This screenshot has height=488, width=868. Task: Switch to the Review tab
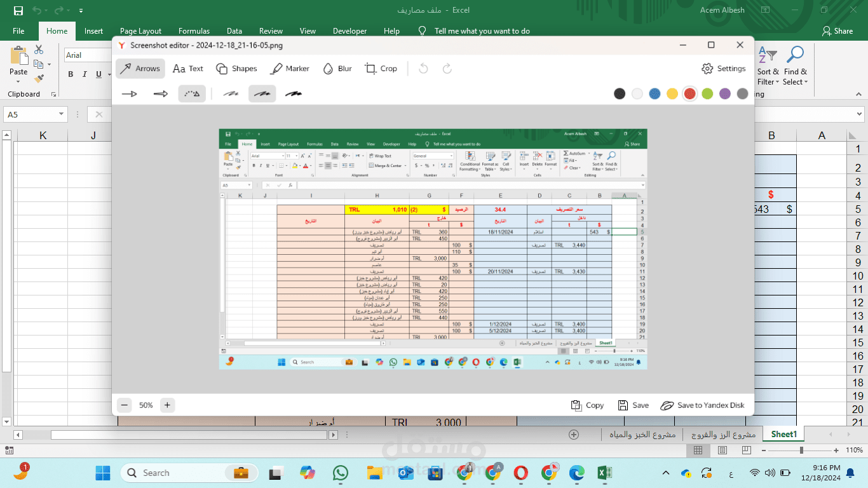click(271, 30)
